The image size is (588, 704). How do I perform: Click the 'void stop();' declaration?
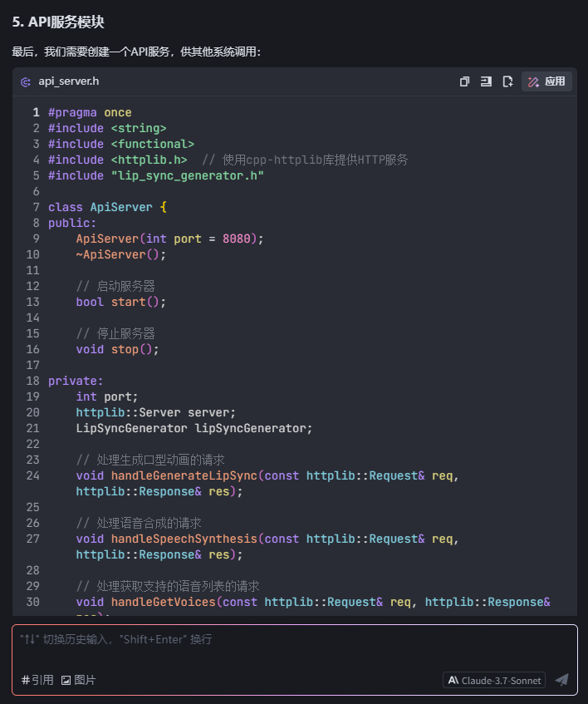tap(117, 349)
